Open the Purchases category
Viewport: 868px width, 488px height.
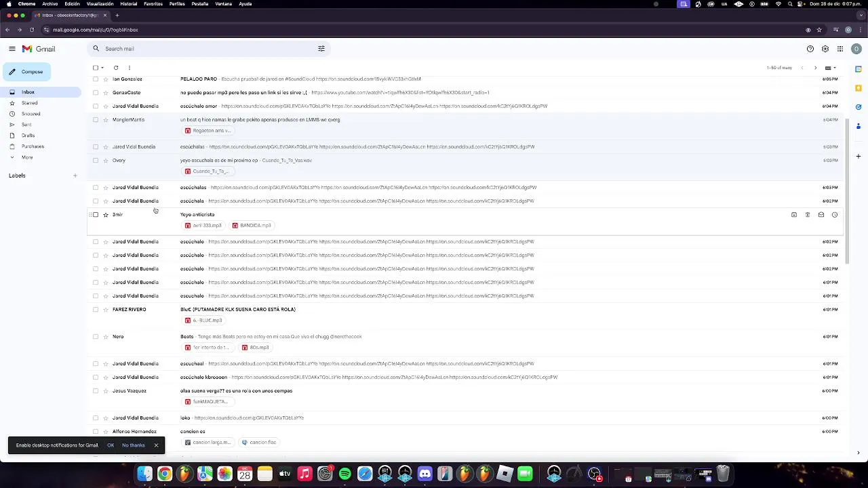(x=33, y=146)
